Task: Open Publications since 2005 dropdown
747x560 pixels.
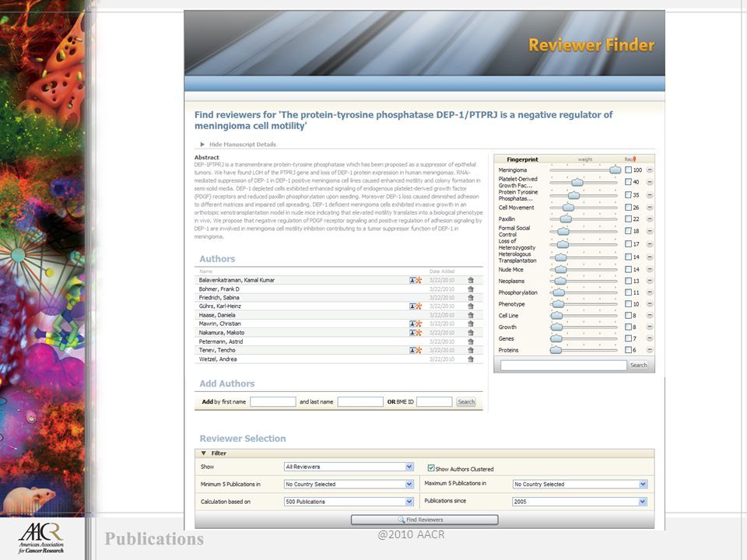Action: pyautogui.click(x=580, y=502)
